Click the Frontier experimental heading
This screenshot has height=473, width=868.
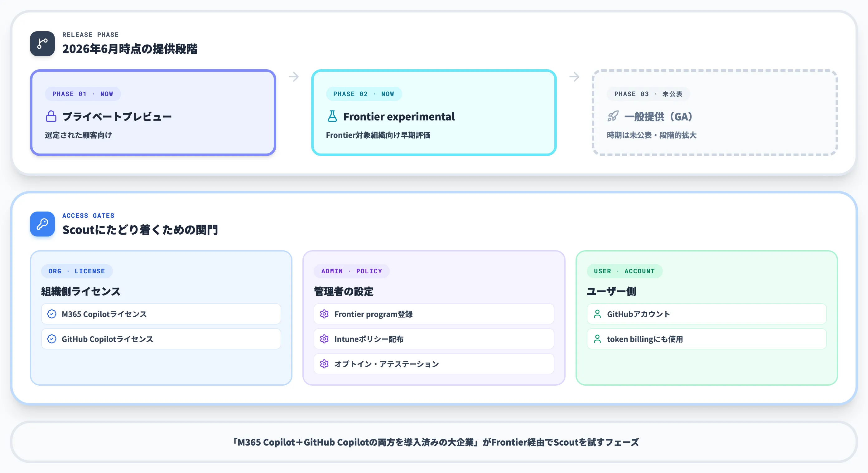point(399,117)
